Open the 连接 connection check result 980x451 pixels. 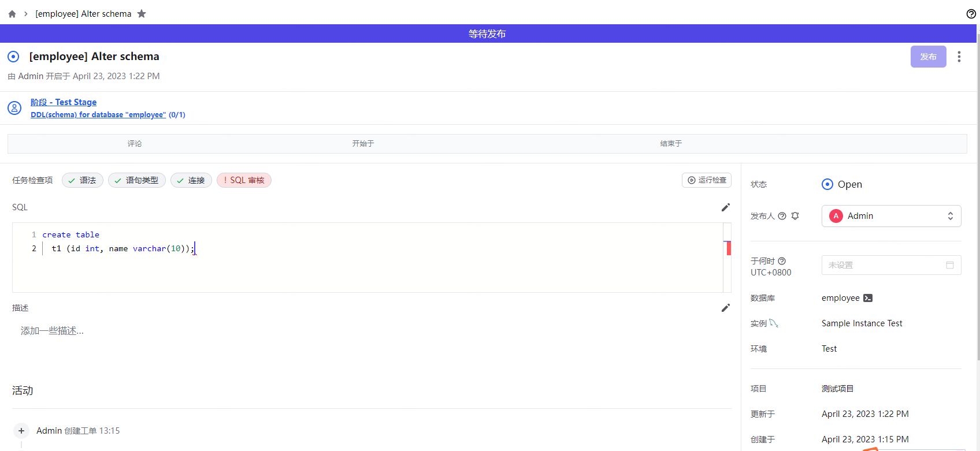click(191, 180)
